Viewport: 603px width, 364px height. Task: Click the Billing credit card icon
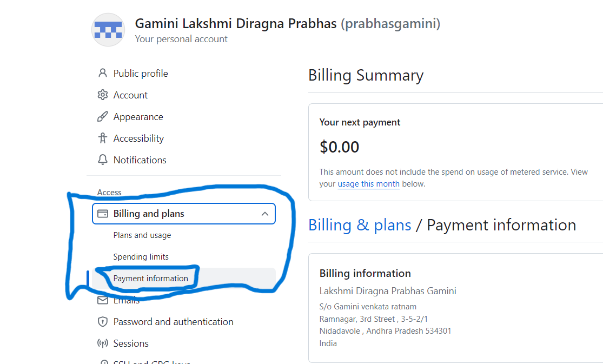click(102, 214)
